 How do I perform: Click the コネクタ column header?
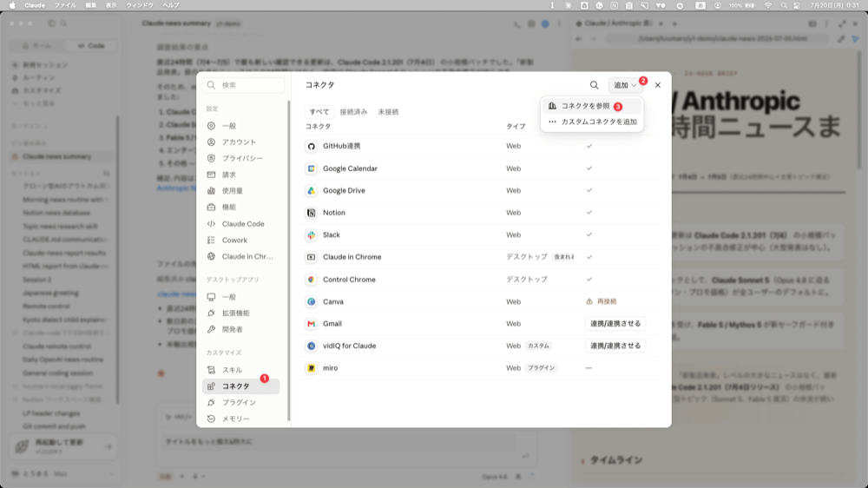[318, 126]
